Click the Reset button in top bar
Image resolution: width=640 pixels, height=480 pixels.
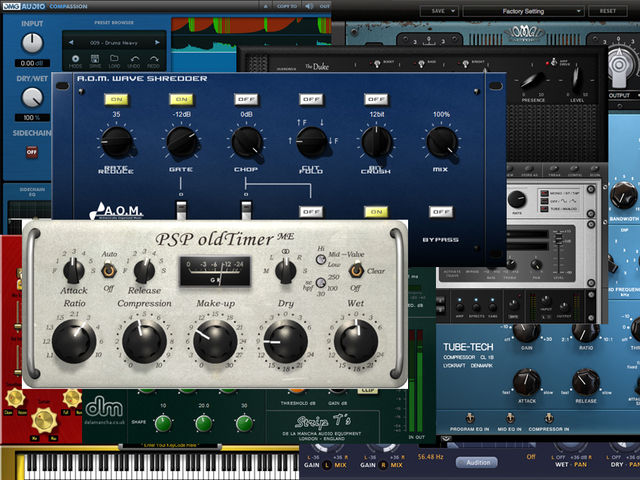607,11
